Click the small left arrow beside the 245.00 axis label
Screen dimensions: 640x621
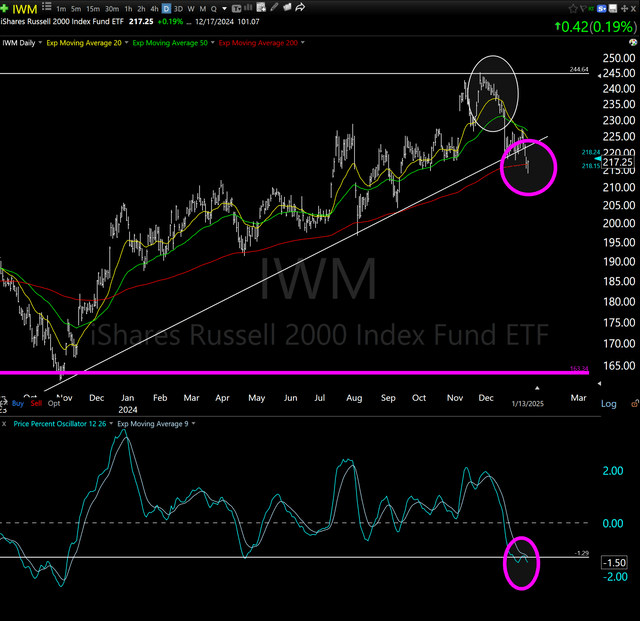pyautogui.click(x=599, y=76)
